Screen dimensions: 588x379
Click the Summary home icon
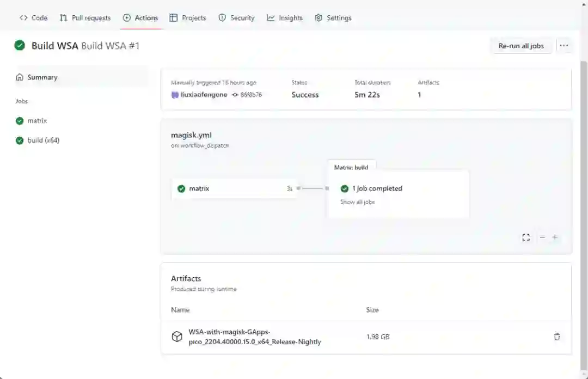pyautogui.click(x=20, y=77)
